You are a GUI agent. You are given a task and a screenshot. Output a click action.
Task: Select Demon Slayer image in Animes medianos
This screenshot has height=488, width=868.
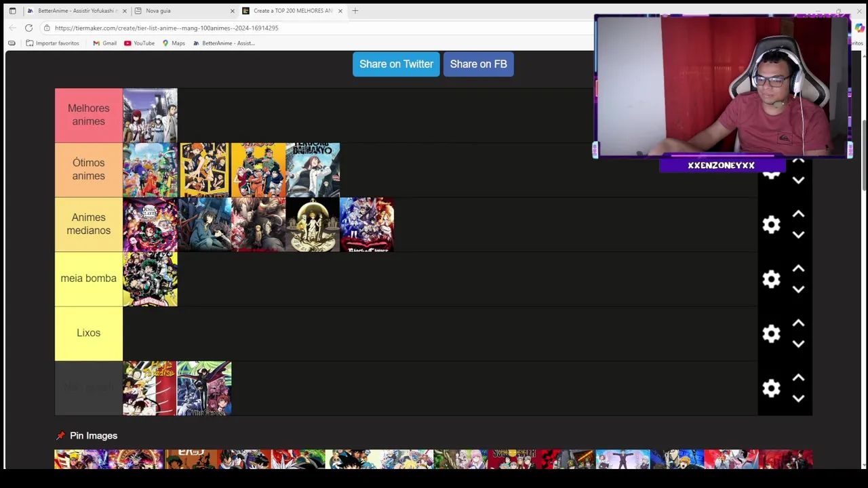(x=150, y=224)
